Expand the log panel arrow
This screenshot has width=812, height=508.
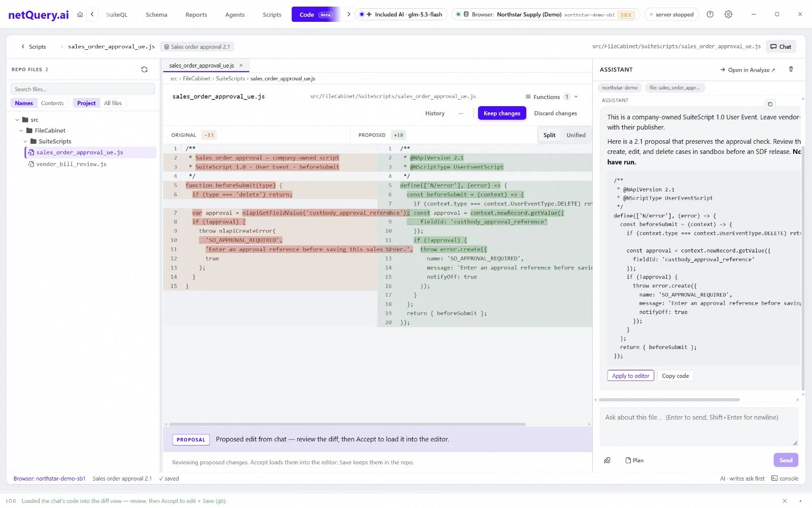(x=800, y=501)
